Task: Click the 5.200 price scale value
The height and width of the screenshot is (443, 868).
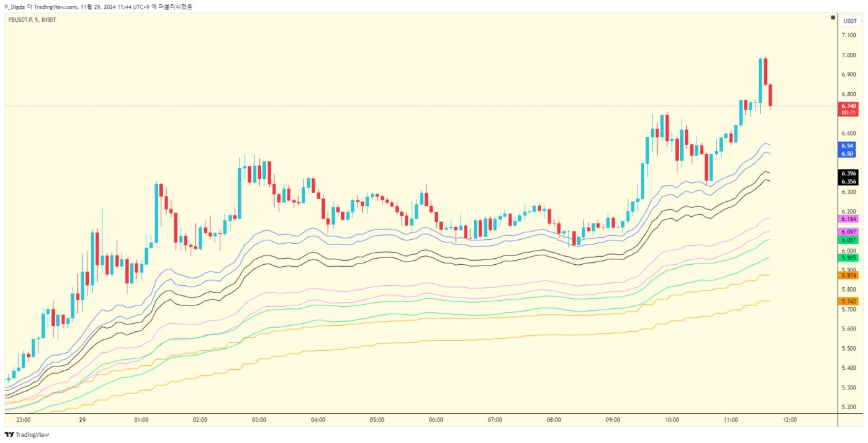Action: point(849,408)
